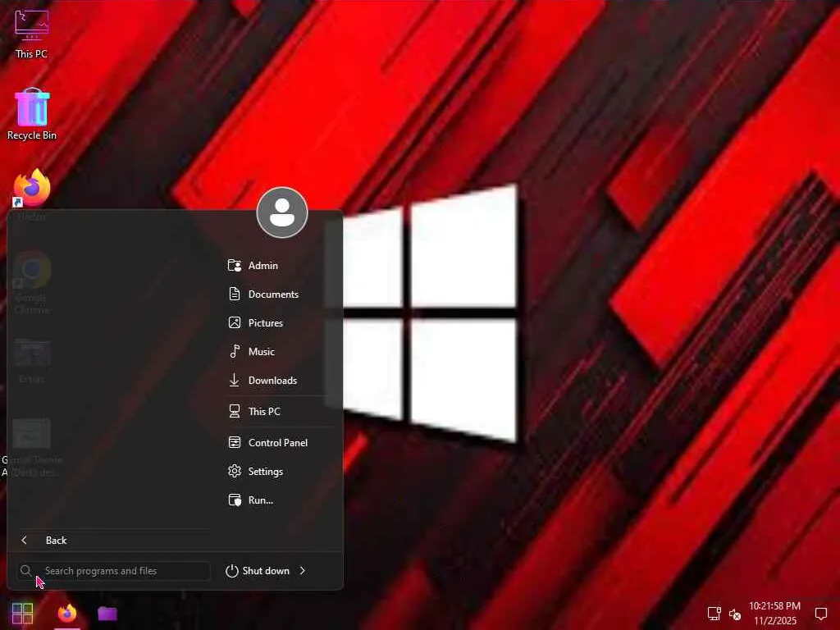Viewport: 840px width, 630px height.
Task: Open Firefox from the taskbar
Action: pos(67,614)
